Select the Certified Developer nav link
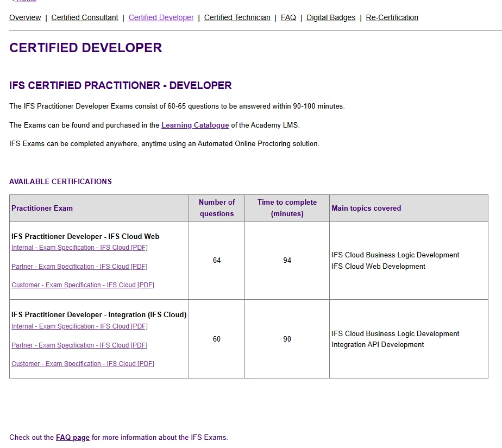Viewport: 502px width, 448px height. [161, 17]
